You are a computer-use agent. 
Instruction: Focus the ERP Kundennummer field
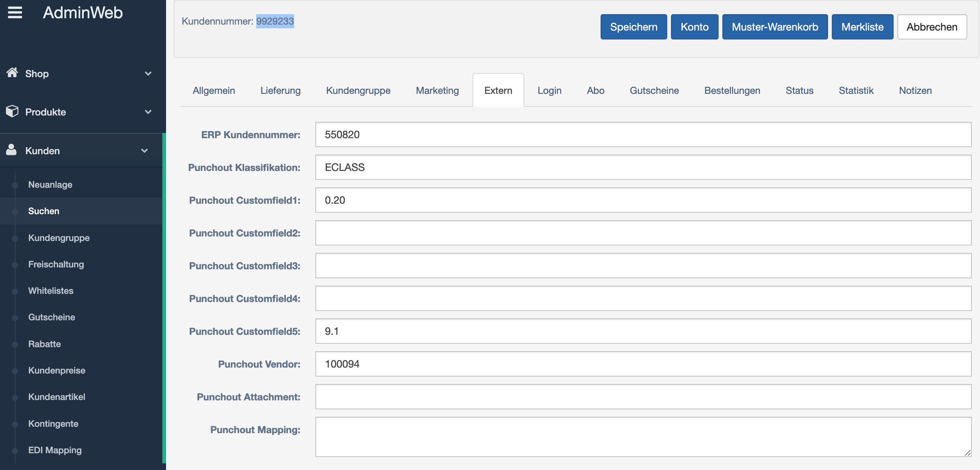coord(643,134)
